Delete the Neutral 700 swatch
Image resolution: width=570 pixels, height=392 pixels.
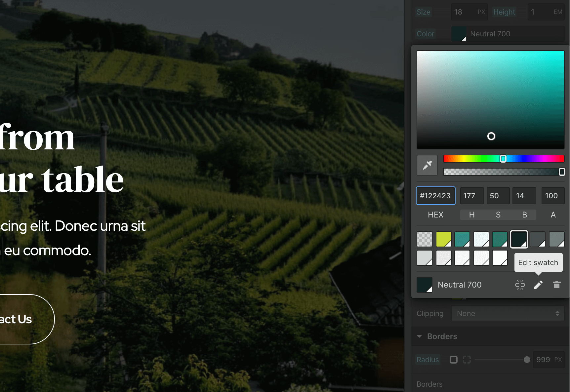coord(557,285)
